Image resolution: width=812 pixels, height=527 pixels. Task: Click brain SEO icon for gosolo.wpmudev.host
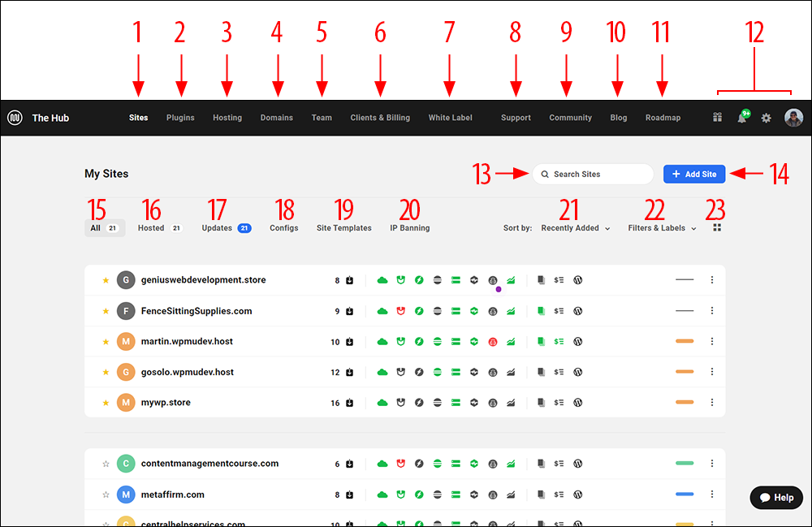click(493, 372)
